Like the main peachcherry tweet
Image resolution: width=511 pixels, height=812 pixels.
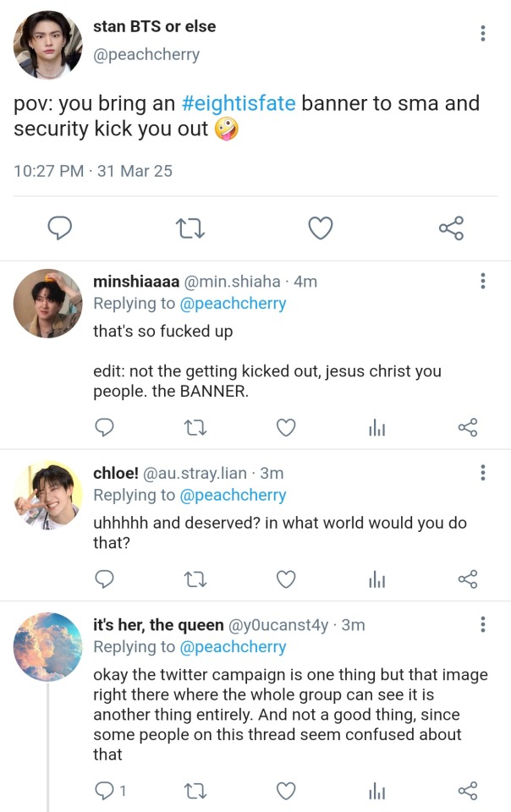pyautogui.click(x=320, y=228)
